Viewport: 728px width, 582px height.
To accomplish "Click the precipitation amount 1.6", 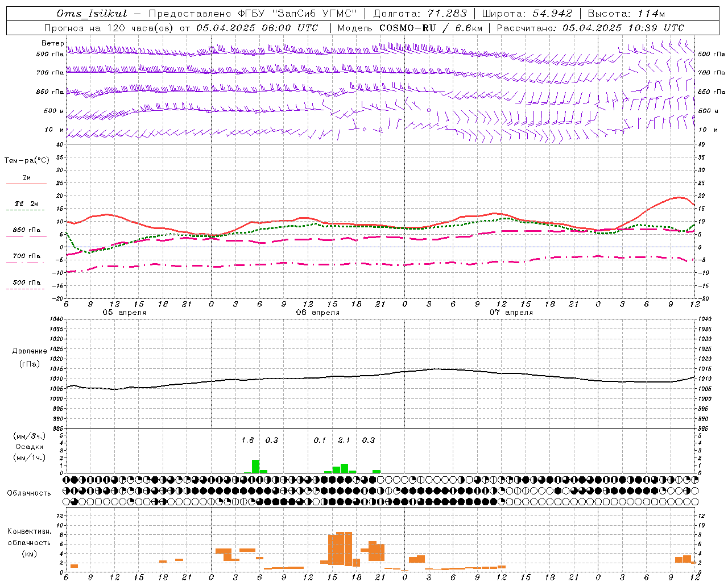I will click(x=247, y=440).
